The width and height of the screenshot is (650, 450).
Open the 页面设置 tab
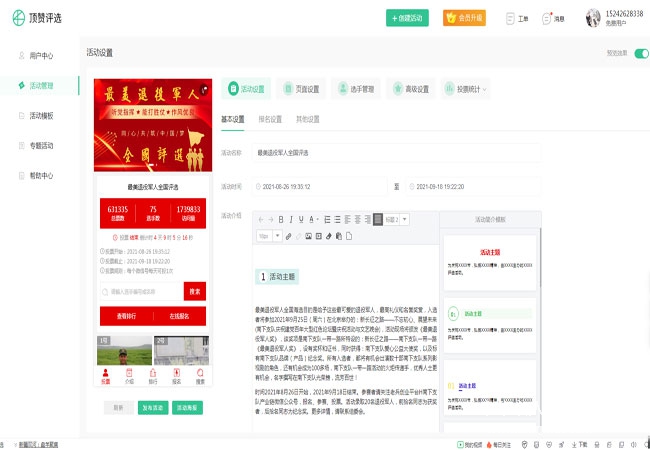(x=301, y=89)
